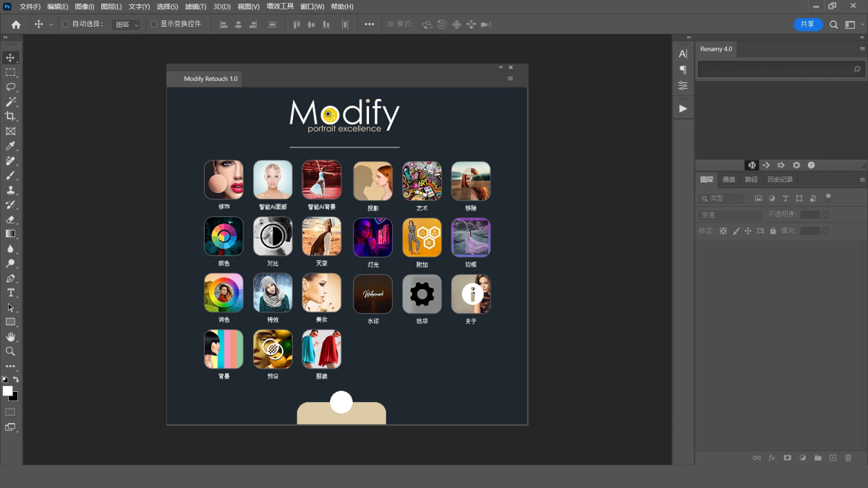Open the 选项 gear settings in Modify
Viewport: 868px width, 488px height.
(x=422, y=294)
